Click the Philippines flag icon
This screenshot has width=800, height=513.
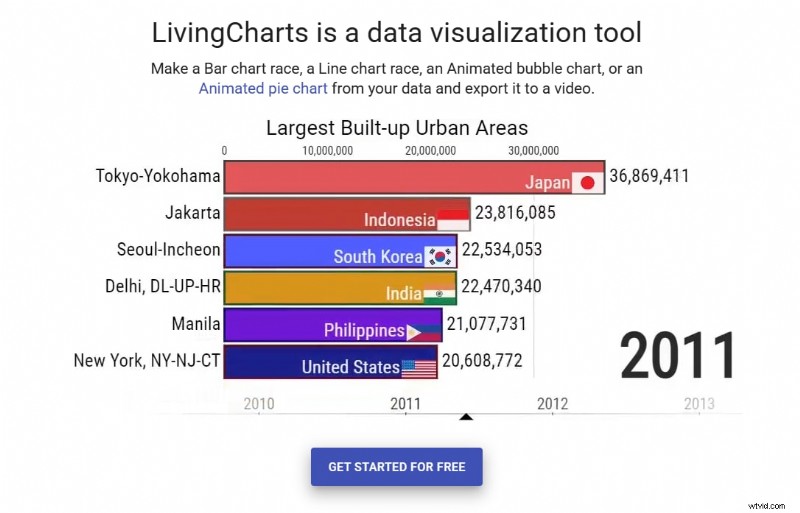(x=422, y=330)
